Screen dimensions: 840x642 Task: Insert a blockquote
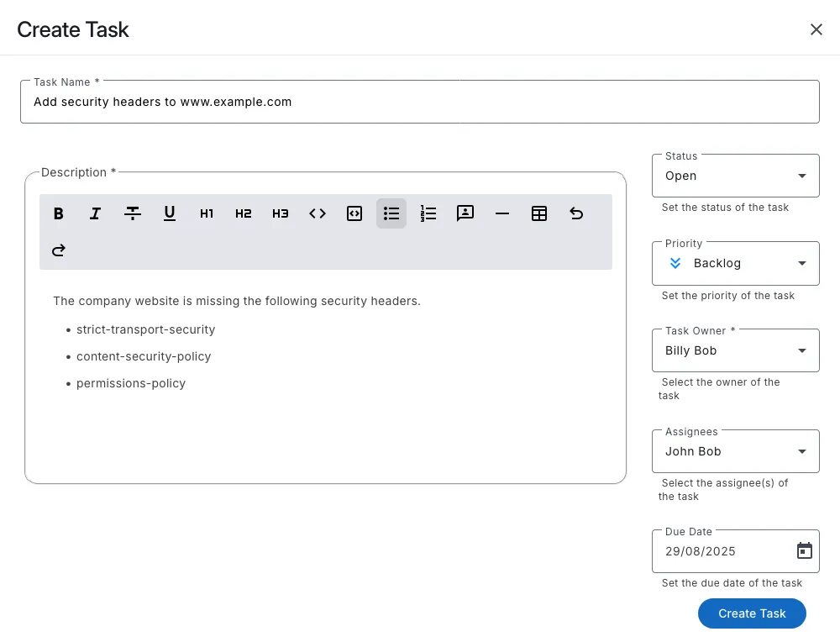coord(465,213)
